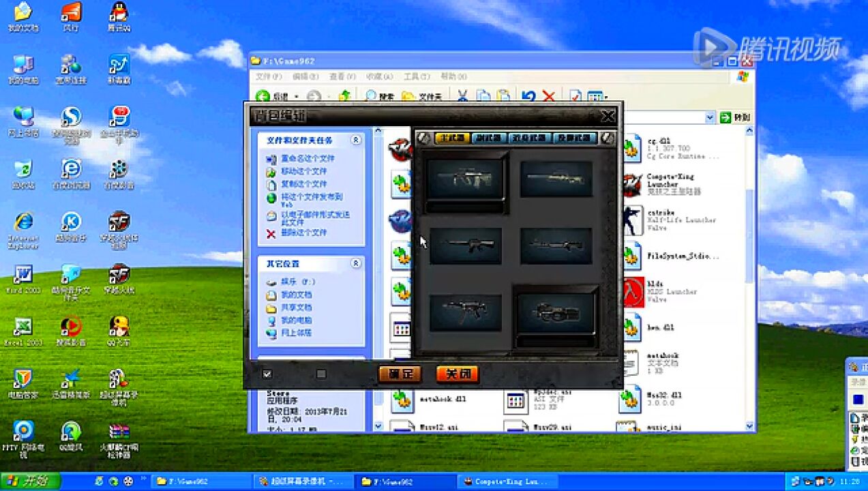The height and width of the screenshot is (491, 868).
Task: Open the 电脑管家 desktop icon
Action: pyautogui.click(x=23, y=383)
